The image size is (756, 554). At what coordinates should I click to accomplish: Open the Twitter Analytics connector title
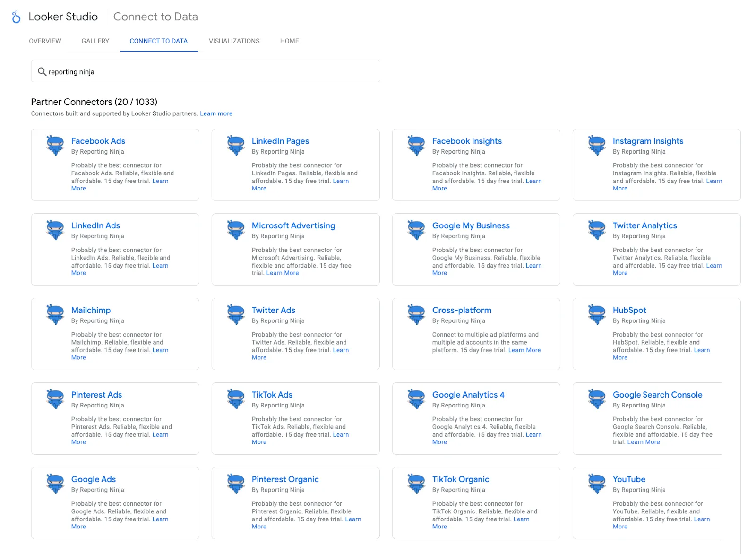[x=645, y=225]
